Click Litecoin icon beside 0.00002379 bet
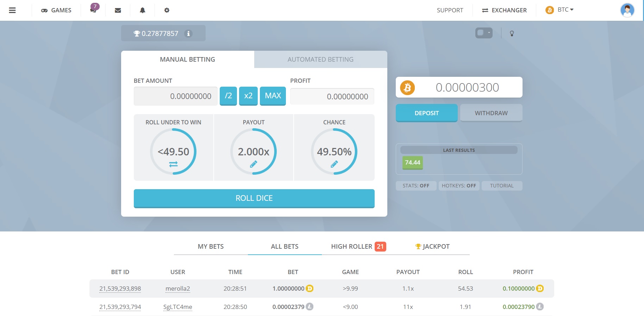The image size is (644, 316). (x=310, y=307)
